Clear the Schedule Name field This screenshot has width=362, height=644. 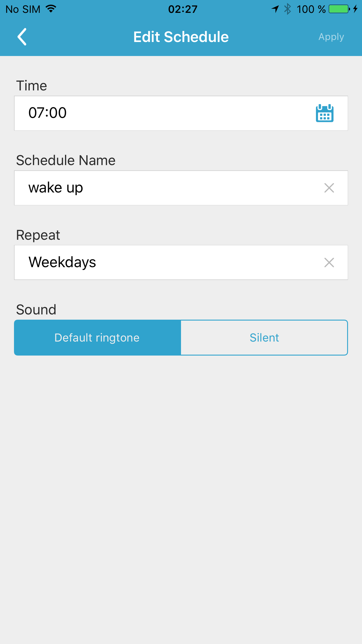pos(329,188)
